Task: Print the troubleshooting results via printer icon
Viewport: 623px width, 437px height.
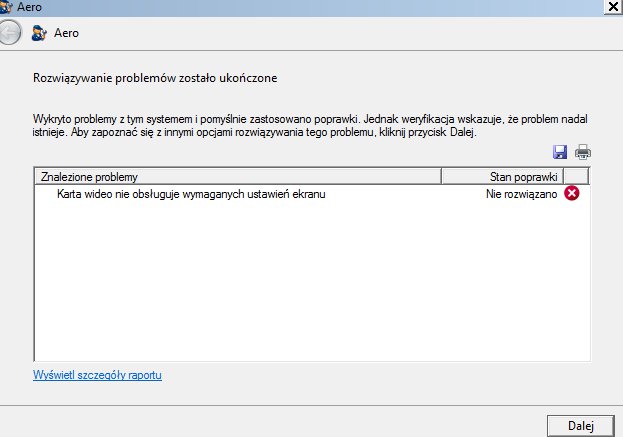Action: click(582, 152)
